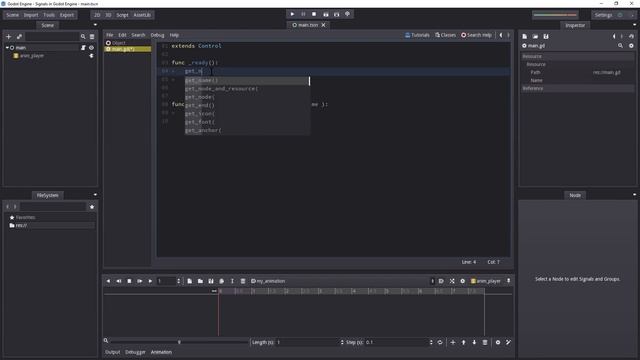Collapse the main node tree arrow
This screenshot has width=640, height=360.
pyautogui.click(x=7, y=48)
